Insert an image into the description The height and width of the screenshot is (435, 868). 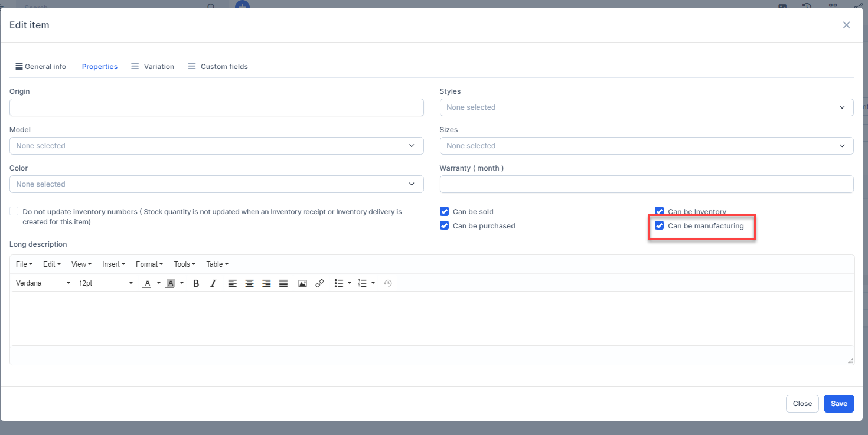click(x=302, y=283)
